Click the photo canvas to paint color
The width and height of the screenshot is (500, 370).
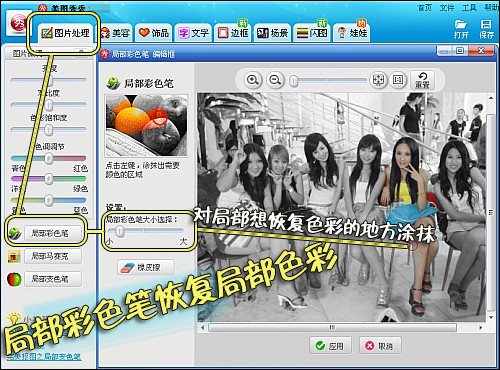(342, 207)
